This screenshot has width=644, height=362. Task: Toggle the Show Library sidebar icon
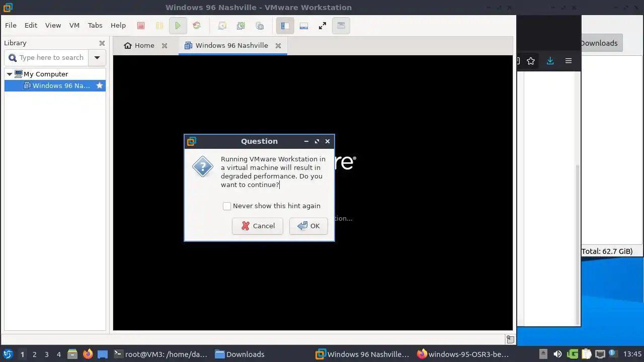(285, 26)
